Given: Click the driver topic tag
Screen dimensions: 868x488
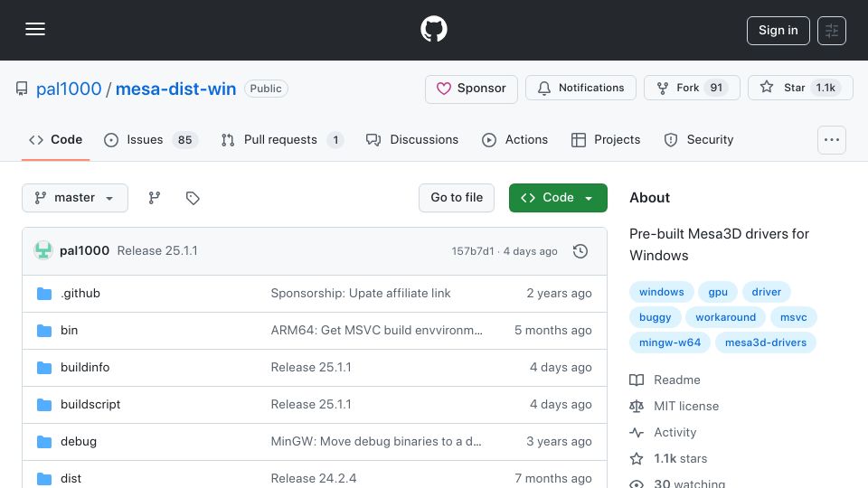Looking at the screenshot, I should (766, 292).
